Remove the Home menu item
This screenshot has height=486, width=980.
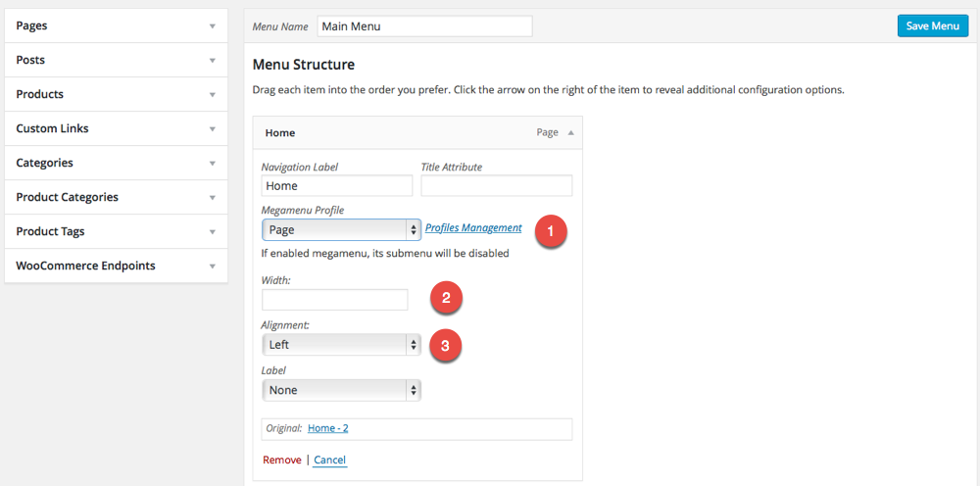click(282, 460)
